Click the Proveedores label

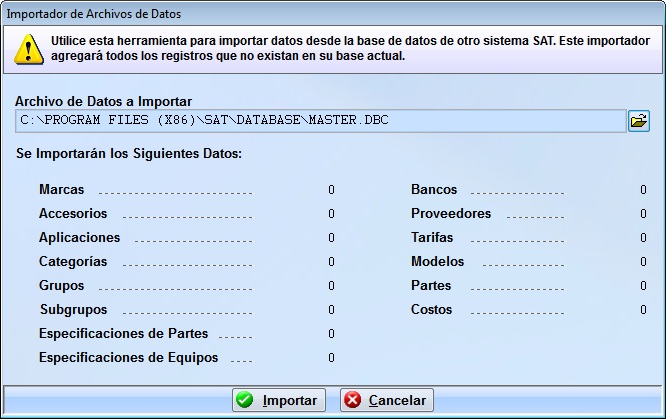tap(451, 213)
